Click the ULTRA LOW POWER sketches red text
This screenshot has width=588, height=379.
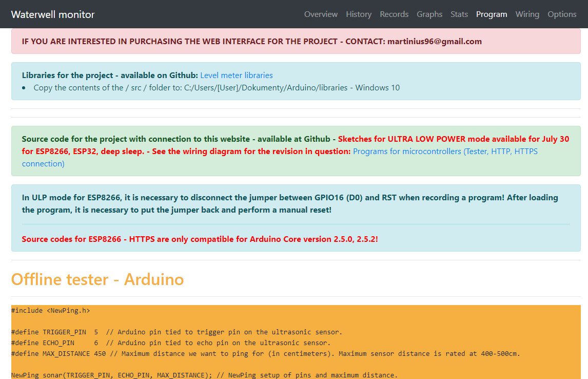click(296, 145)
